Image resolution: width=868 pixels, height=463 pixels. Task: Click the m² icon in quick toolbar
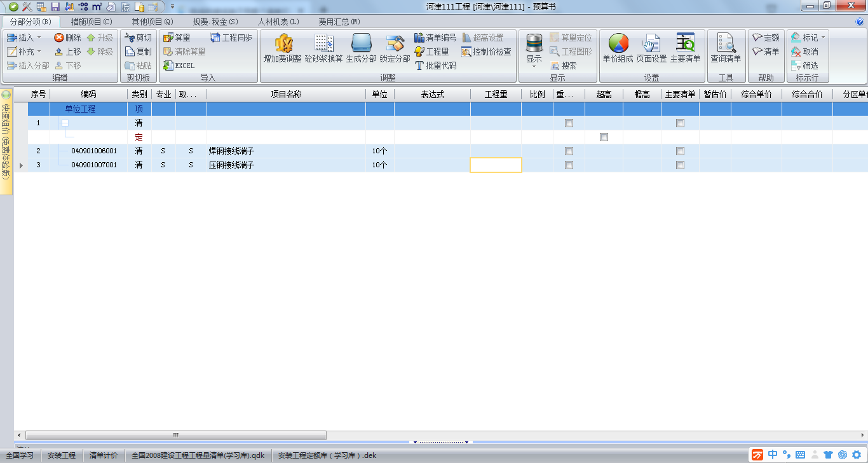coord(97,6)
